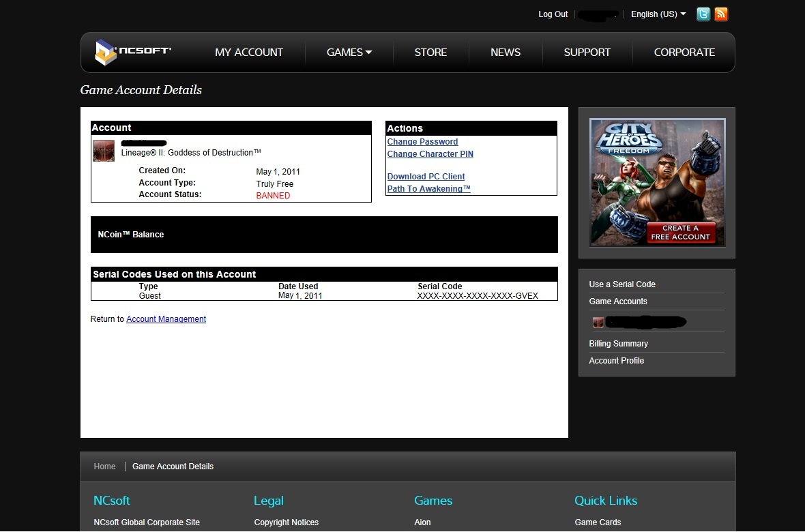The width and height of the screenshot is (805, 532).
Task: Click the Create a Free Account button
Action: (680, 233)
